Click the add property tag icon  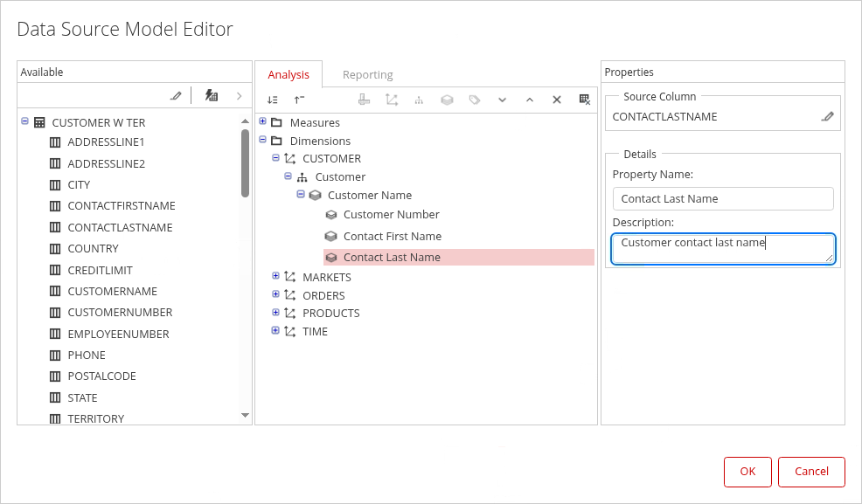pyautogui.click(x=475, y=100)
